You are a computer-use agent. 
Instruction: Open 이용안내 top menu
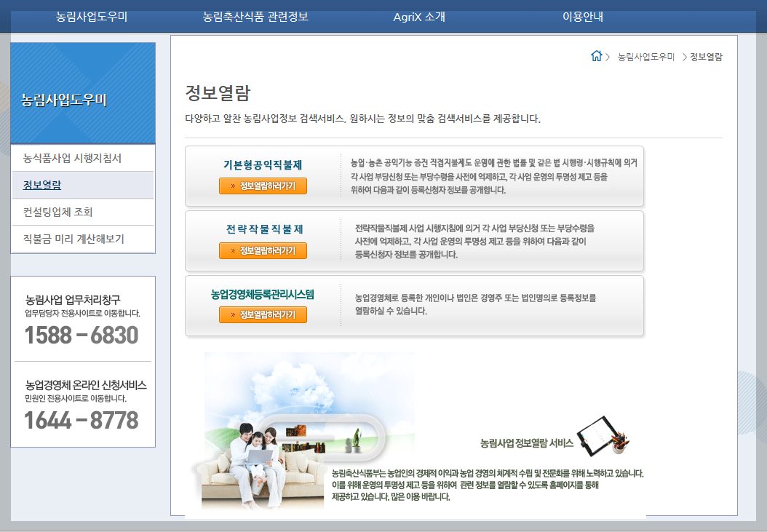point(583,17)
